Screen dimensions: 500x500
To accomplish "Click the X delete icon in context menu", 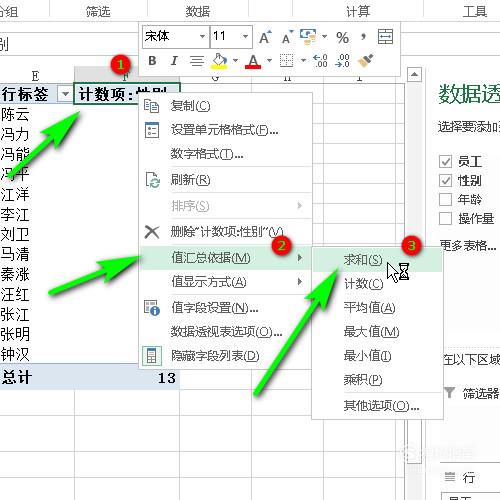I will point(152,232).
